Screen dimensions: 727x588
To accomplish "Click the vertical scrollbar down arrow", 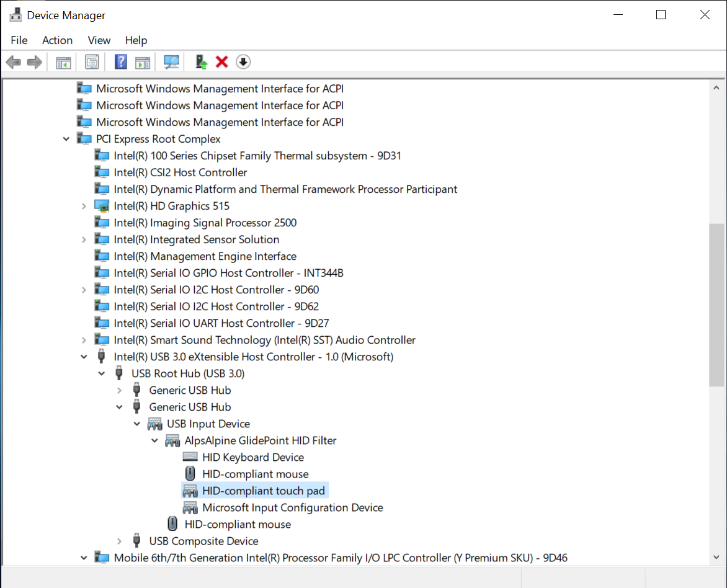I will pyautogui.click(x=716, y=557).
